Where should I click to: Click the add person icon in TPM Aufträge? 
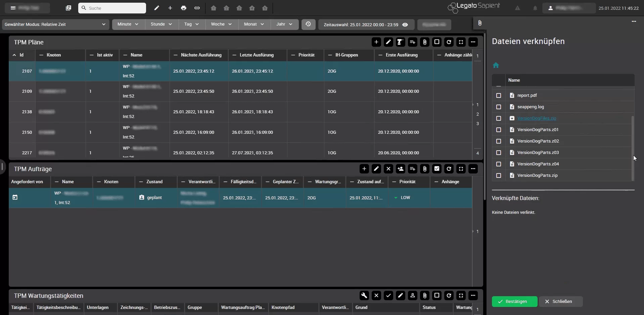tap(400, 169)
